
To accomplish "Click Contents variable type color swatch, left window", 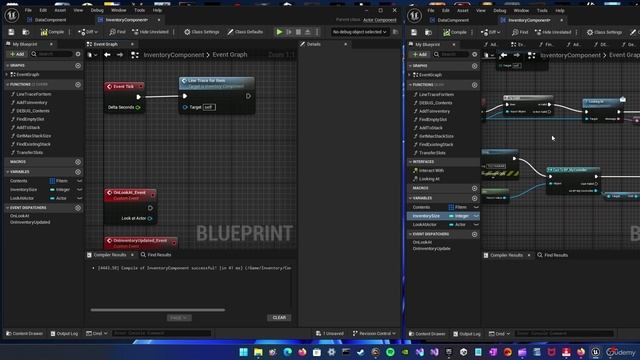I will pyautogui.click(x=52, y=181).
